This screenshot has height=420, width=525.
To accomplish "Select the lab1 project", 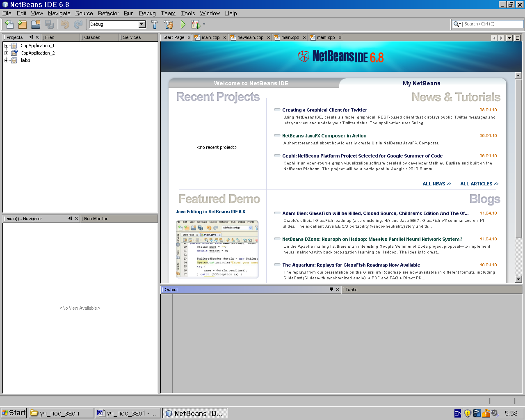I will click(x=25, y=61).
